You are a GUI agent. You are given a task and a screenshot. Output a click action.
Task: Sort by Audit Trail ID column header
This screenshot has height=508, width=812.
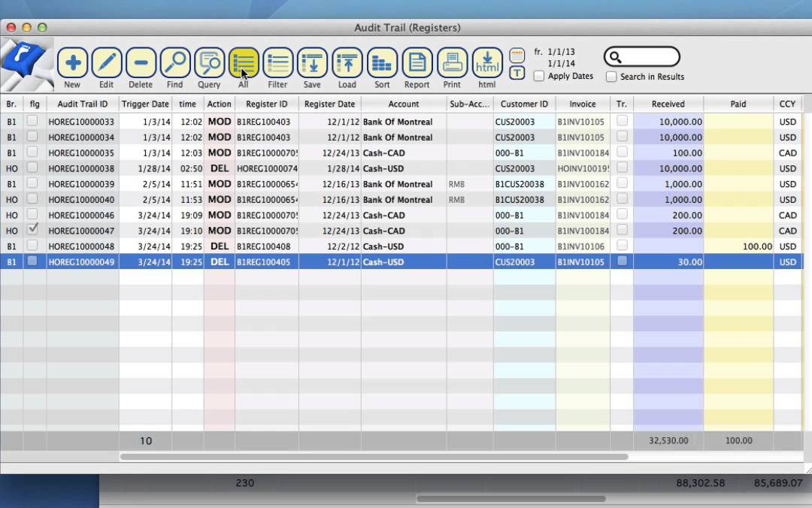(x=83, y=104)
